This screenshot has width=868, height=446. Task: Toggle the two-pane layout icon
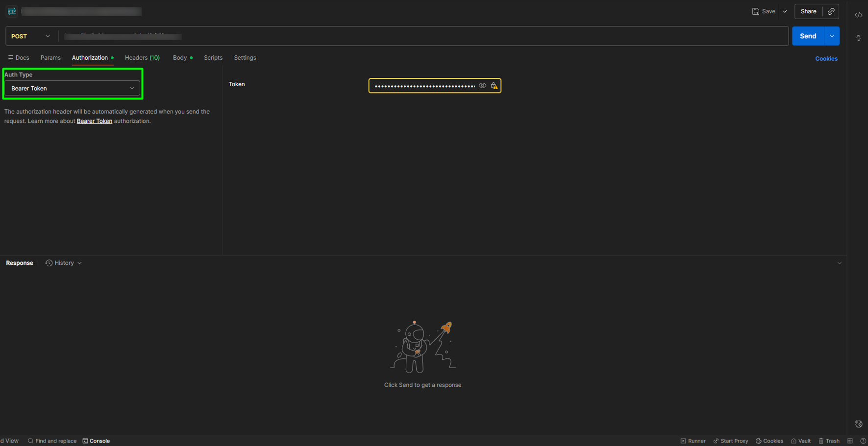click(x=850, y=441)
